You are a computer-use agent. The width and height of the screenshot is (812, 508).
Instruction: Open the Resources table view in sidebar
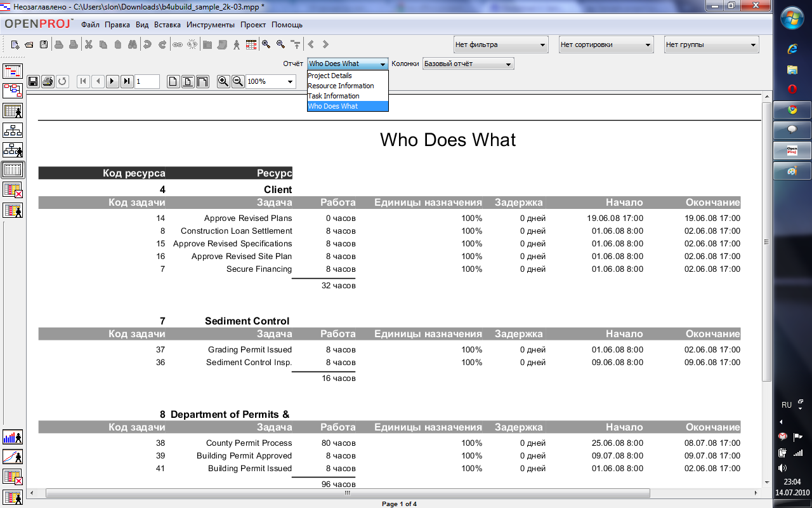point(13,110)
